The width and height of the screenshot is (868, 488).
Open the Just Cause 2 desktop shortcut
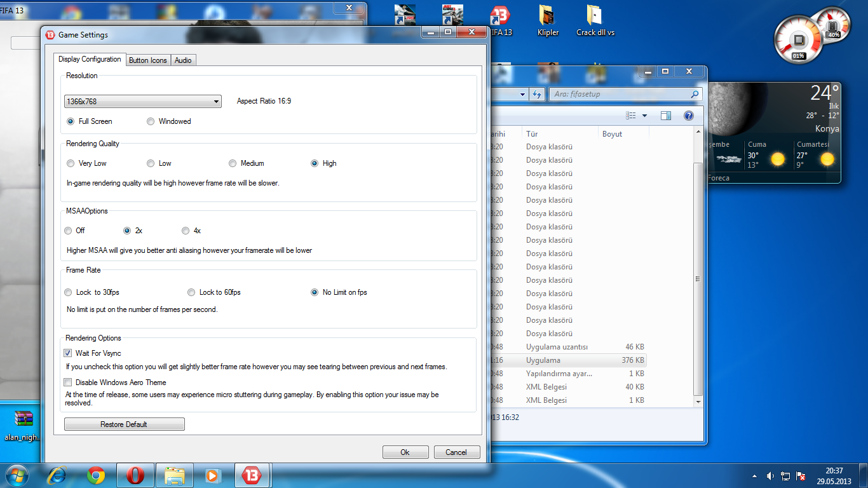point(453,15)
